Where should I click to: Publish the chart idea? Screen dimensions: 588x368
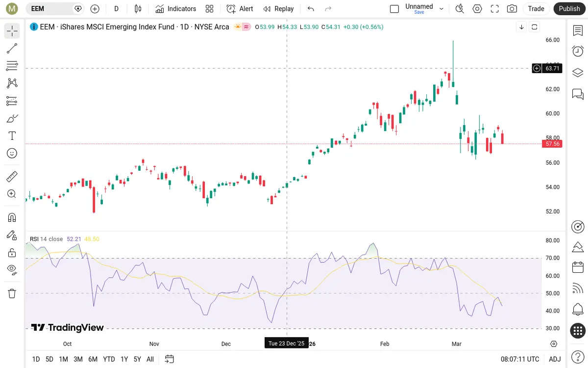(569, 9)
